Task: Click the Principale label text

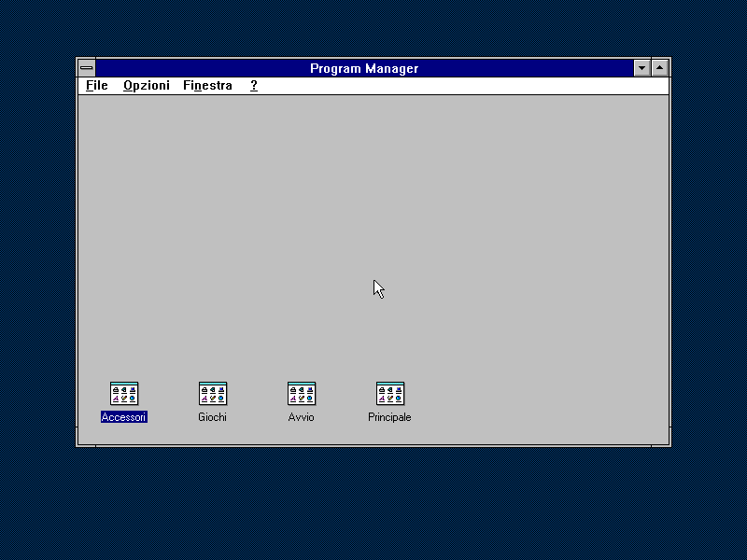Action: 389,417
